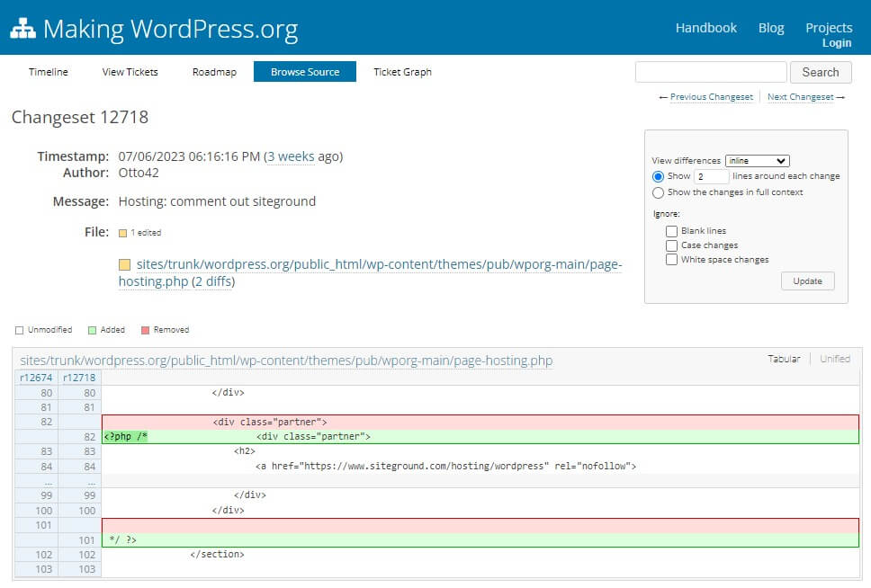Open the View differences inline dropdown
The width and height of the screenshot is (871, 588).
757,161
